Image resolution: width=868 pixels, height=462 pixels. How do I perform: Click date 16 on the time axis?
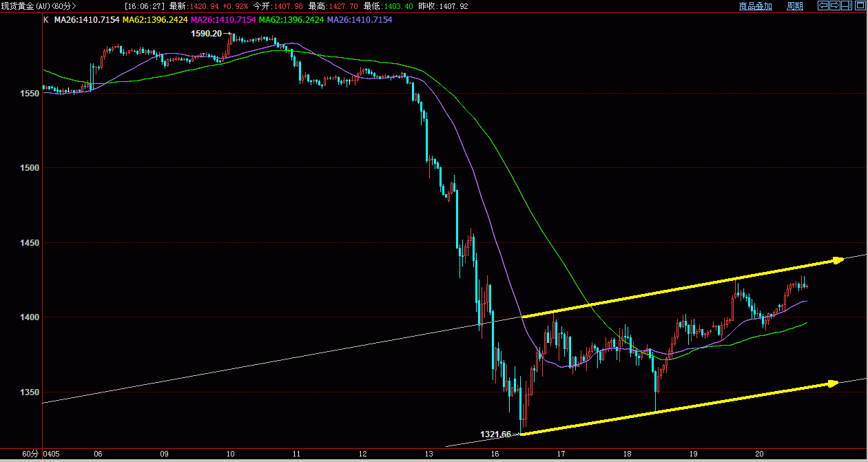(x=495, y=454)
